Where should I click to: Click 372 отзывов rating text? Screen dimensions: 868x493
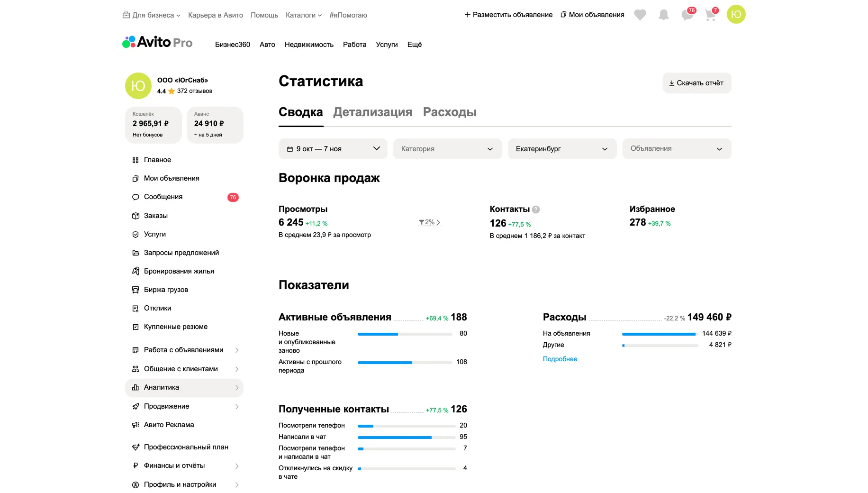195,91
